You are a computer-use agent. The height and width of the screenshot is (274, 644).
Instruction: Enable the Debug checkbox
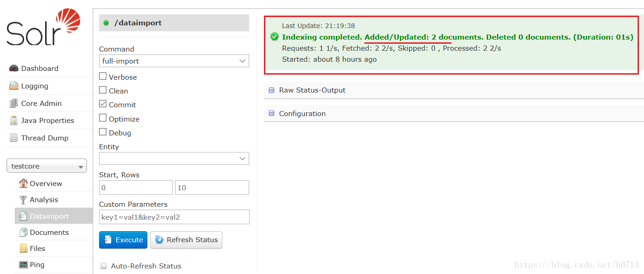103,132
